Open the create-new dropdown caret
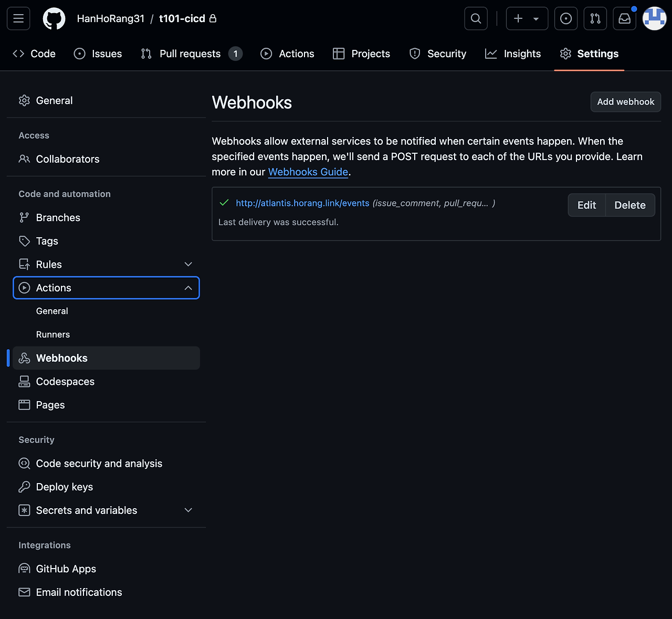672x619 pixels. [536, 19]
